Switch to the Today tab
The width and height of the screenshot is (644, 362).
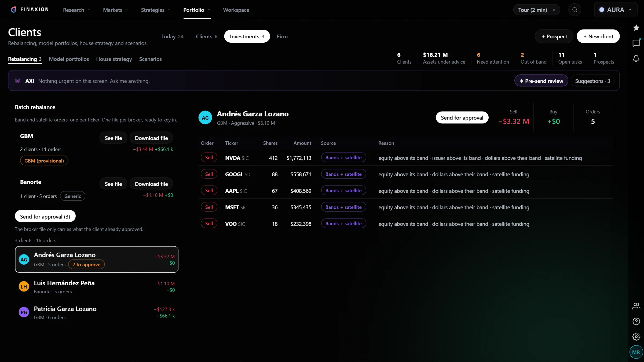click(172, 36)
